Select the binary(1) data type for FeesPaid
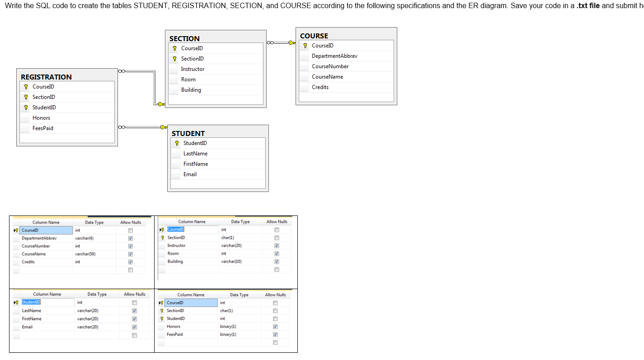Viewport: 644px width, 360px height. point(240,335)
